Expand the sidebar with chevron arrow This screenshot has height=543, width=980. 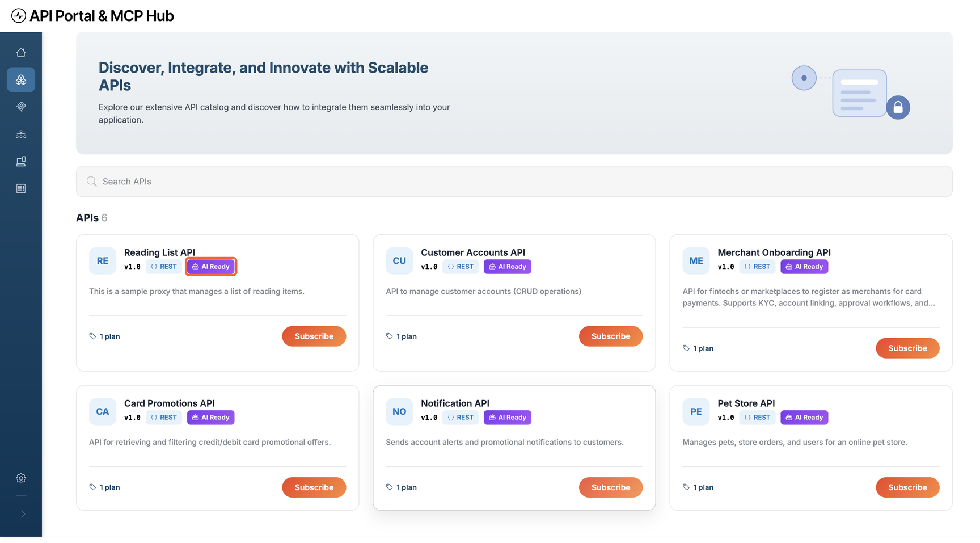[x=23, y=514]
